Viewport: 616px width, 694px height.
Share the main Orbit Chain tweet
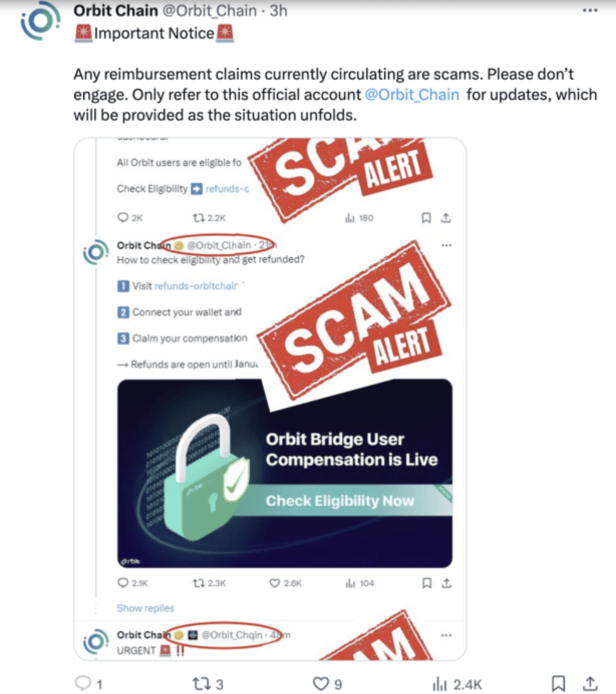pos(590,683)
